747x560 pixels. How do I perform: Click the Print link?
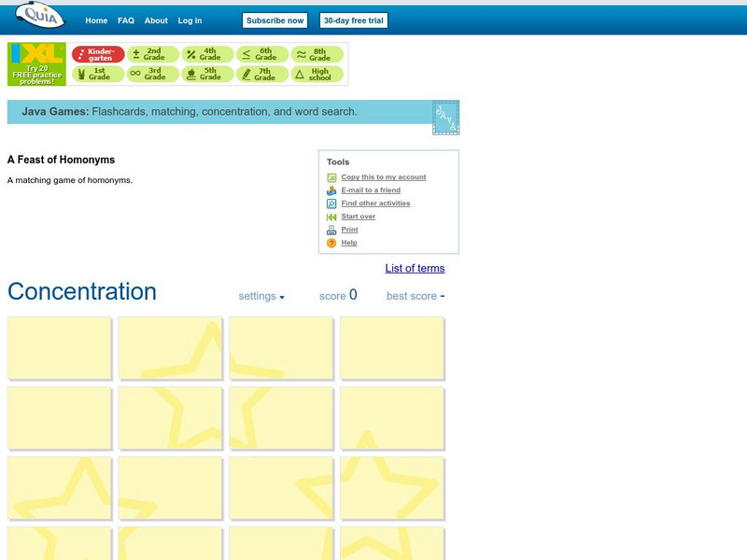tap(349, 230)
